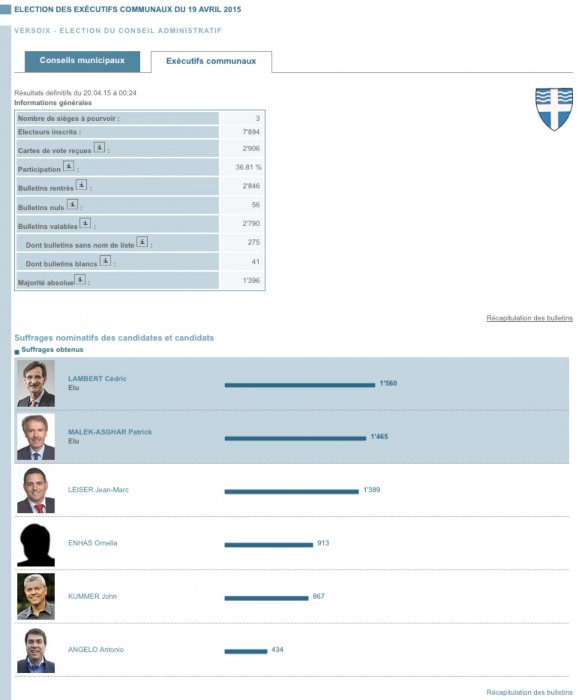577x700 pixels.
Task: Open info icon for Bulletins rentrés
Action: (x=81, y=185)
